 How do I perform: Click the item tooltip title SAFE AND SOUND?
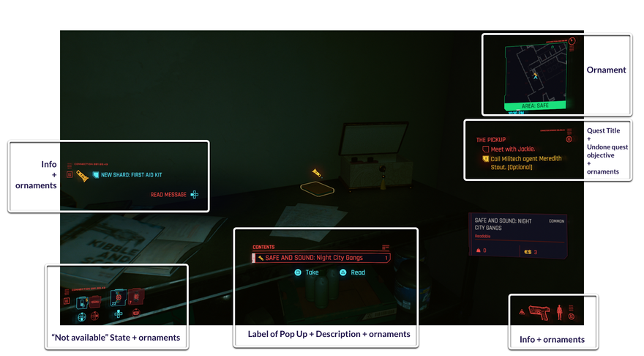coord(503,224)
